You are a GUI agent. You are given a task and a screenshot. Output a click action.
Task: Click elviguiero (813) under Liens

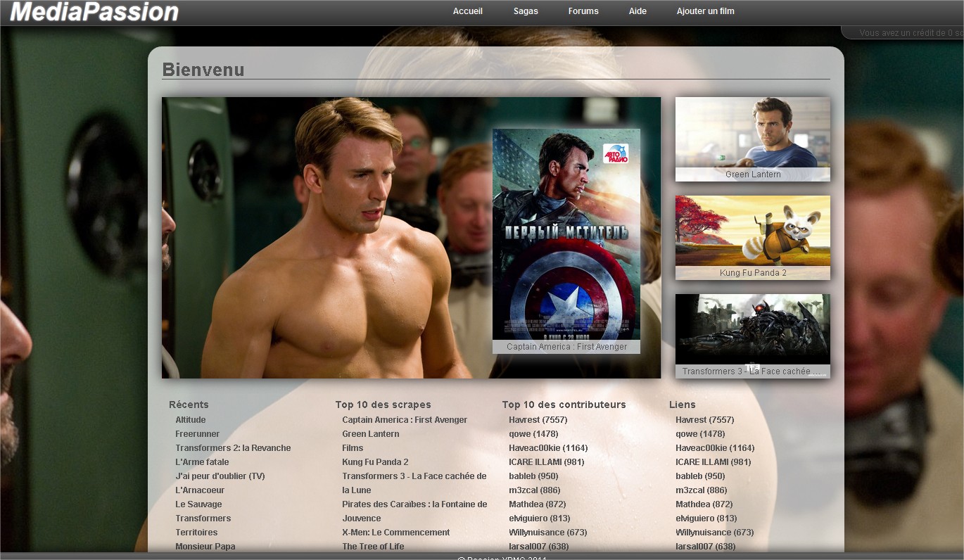[x=706, y=518]
